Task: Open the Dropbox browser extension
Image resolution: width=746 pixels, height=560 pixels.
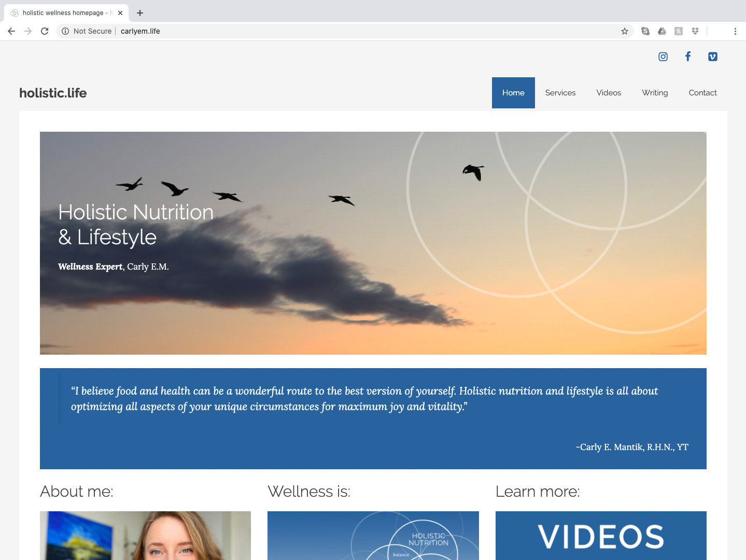Action: coord(695,31)
